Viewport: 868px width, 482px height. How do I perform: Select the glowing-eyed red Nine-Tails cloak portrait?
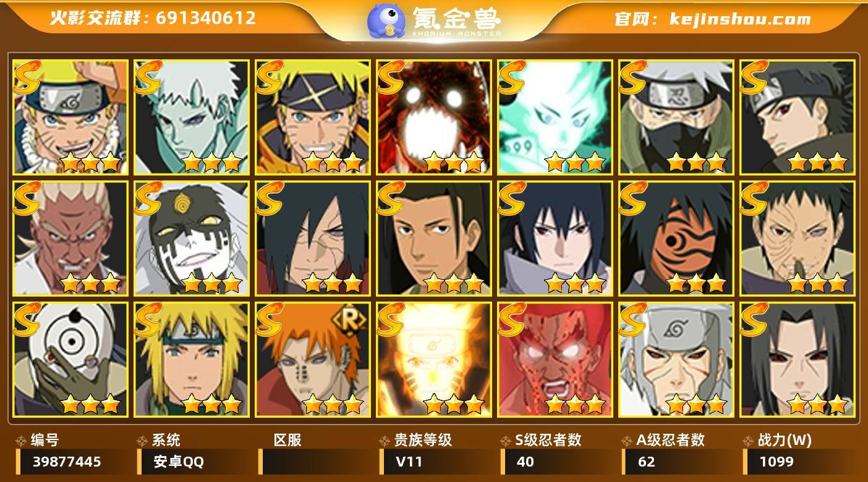click(434, 117)
